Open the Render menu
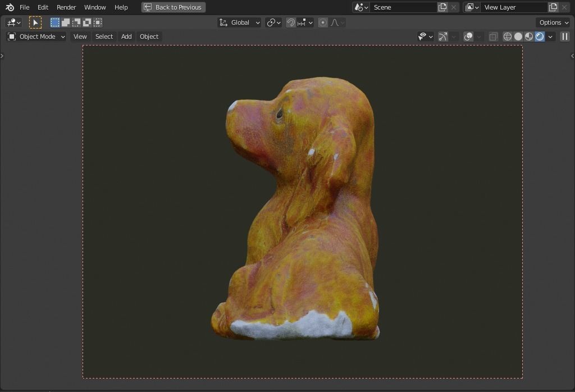Screen dimensions: 575x392 (x=66, y=7)
